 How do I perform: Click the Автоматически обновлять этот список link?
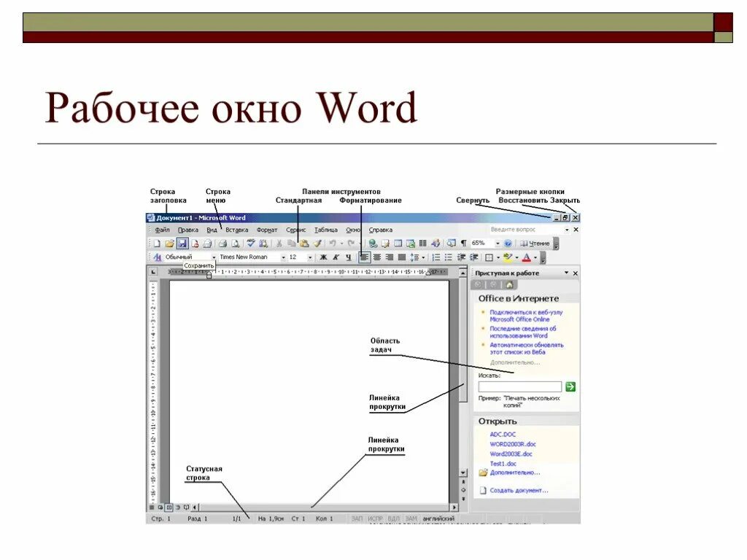[x=527, y=348]
